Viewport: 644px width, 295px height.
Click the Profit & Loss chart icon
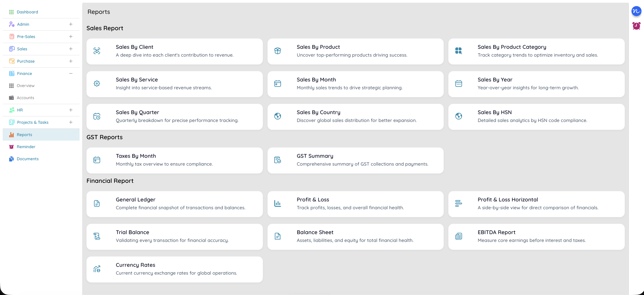tap(277, 204)
